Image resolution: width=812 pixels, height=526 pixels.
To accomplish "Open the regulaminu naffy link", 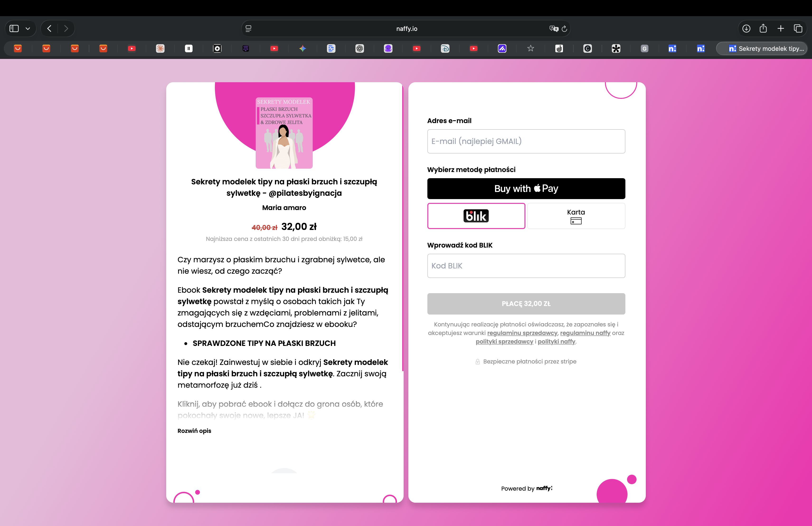I will [585, 333].
